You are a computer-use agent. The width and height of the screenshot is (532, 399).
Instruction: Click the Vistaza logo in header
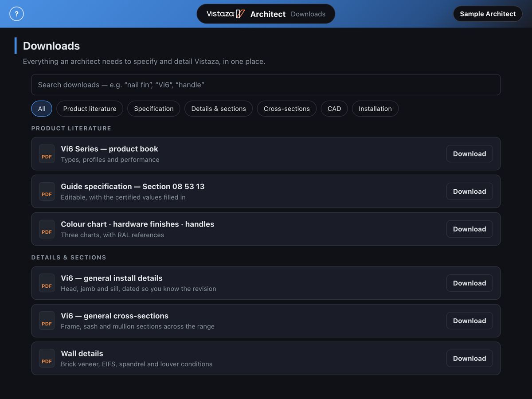(226, 14)
